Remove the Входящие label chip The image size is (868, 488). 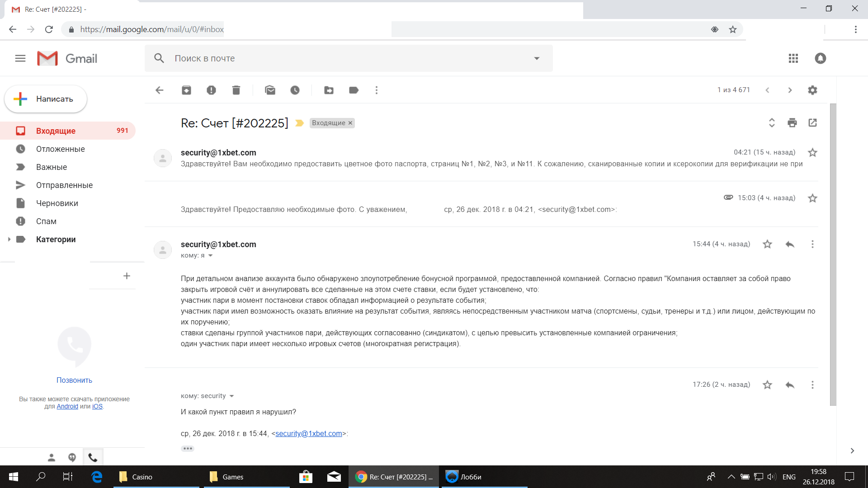[350, 123]
